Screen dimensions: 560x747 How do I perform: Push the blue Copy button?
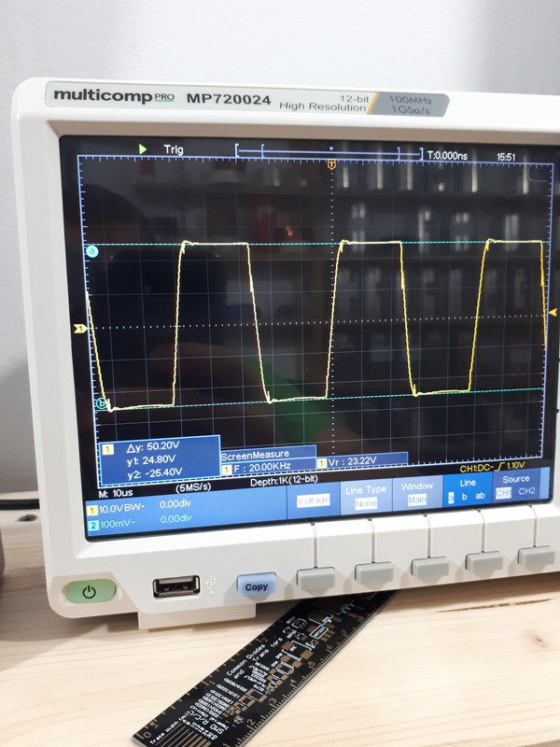256,586
